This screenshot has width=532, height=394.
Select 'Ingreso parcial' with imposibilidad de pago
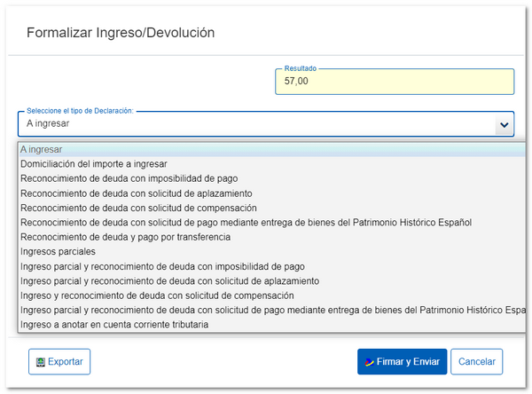(163, 266)
